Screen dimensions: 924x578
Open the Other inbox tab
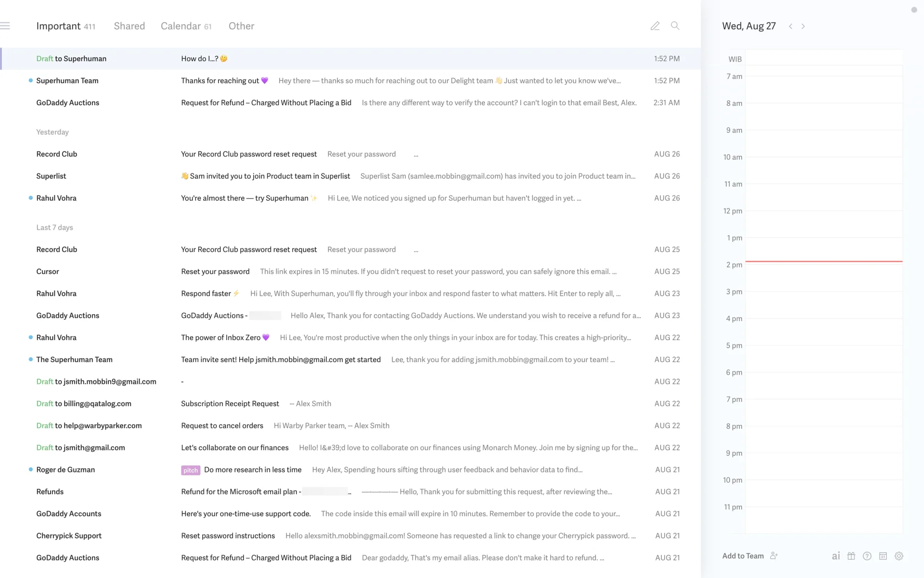click(241, 26)
